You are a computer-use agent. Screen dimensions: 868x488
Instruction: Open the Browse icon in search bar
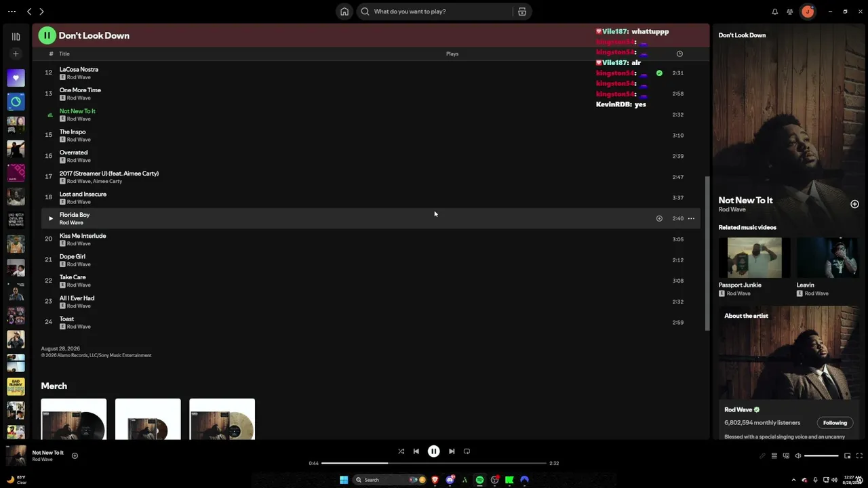(522, 12)
